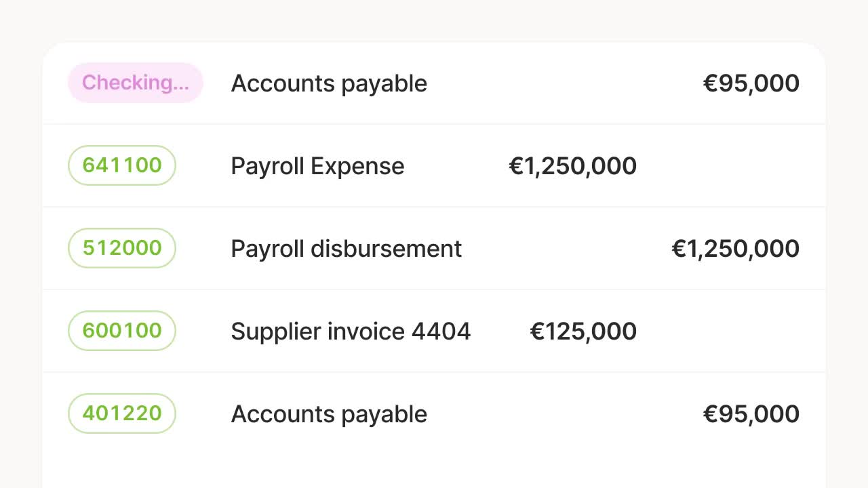
Task: Click the 512000 account code badge
Action: click(x=122, y=248)
